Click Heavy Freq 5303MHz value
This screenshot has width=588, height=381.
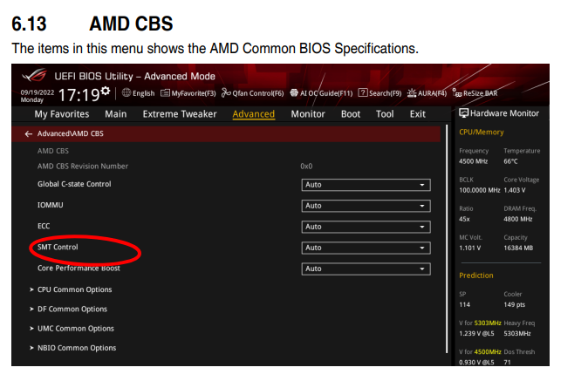click(517, 333)
